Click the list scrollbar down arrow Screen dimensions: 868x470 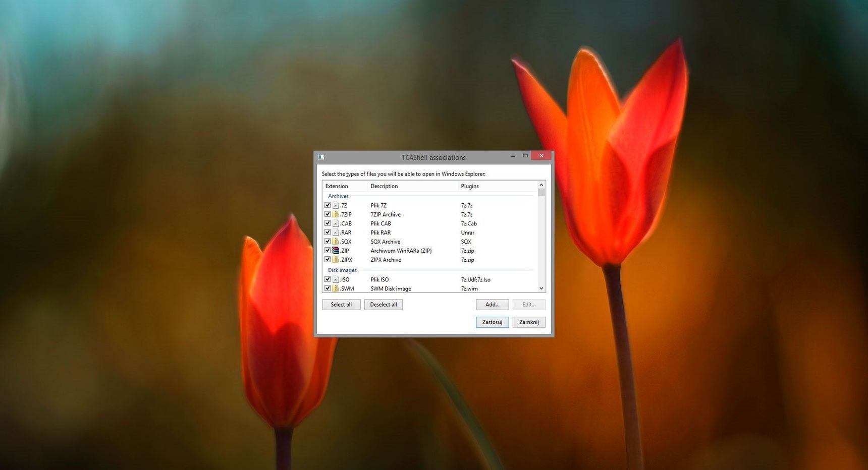point(541,288)
